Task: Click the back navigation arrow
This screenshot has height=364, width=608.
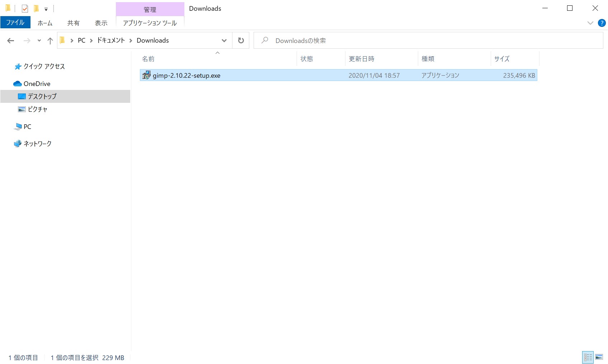Action: 10,40
